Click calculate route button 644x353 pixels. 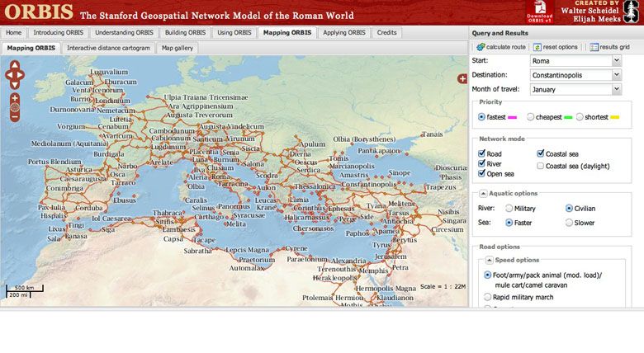pos(501,47)
